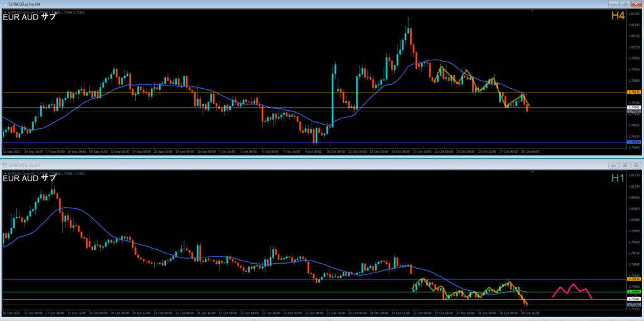
Task: Click the orange price tag on H4 price axis
Action: coord(634,92)
